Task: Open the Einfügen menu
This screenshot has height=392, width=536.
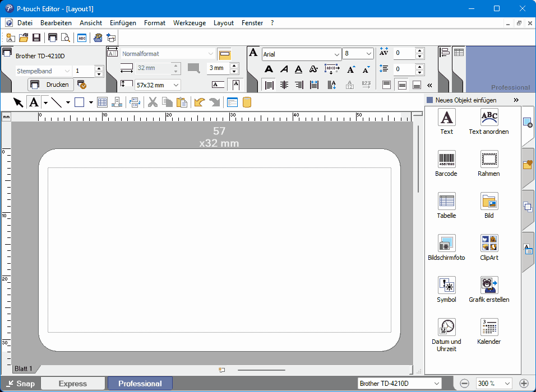Action: click(123, 23)
